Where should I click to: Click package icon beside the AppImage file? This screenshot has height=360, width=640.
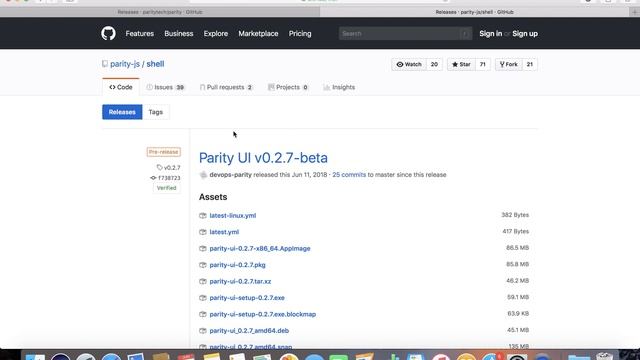coord(203,249)
